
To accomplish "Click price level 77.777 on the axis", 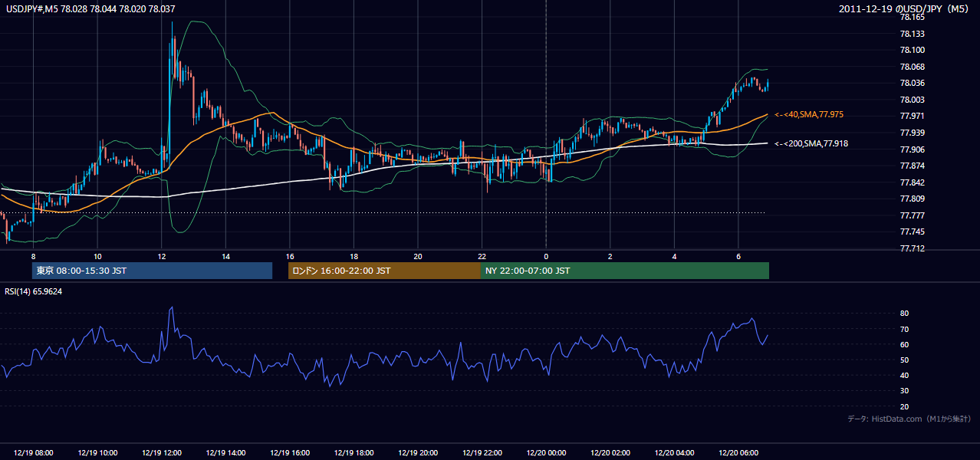I will pos(912,215).
